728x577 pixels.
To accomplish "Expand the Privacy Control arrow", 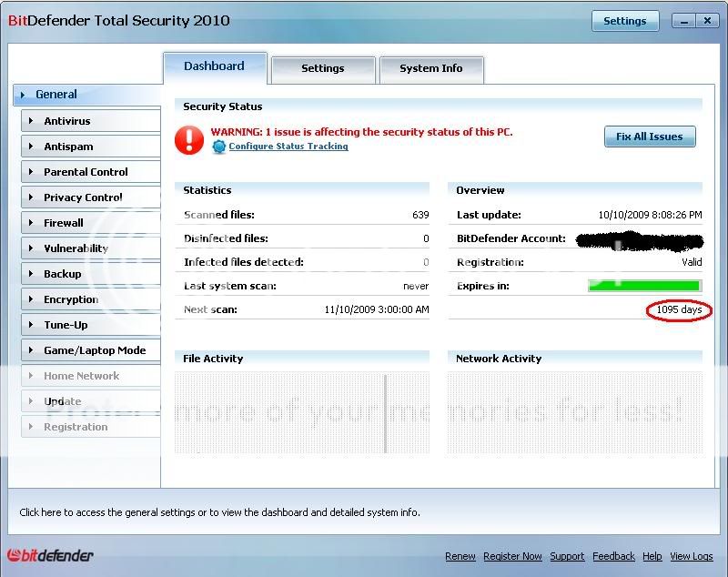I will tap(31, 197).
